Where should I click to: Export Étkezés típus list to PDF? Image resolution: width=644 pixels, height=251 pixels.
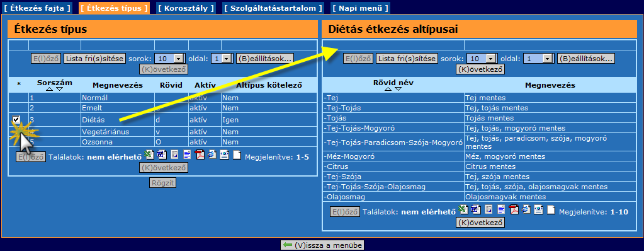point(200,155)
